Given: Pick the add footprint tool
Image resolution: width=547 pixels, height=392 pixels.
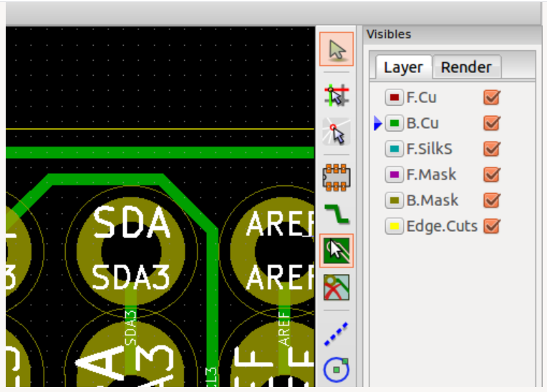Looking at the screenshot, I should click(337, 177).
